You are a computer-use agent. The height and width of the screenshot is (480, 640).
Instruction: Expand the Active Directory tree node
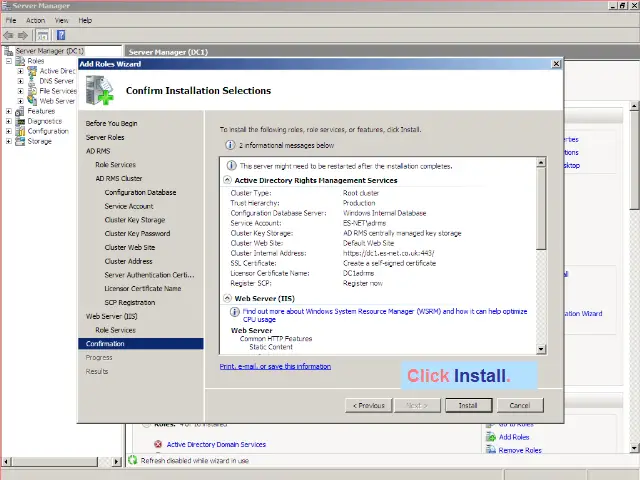20,71
